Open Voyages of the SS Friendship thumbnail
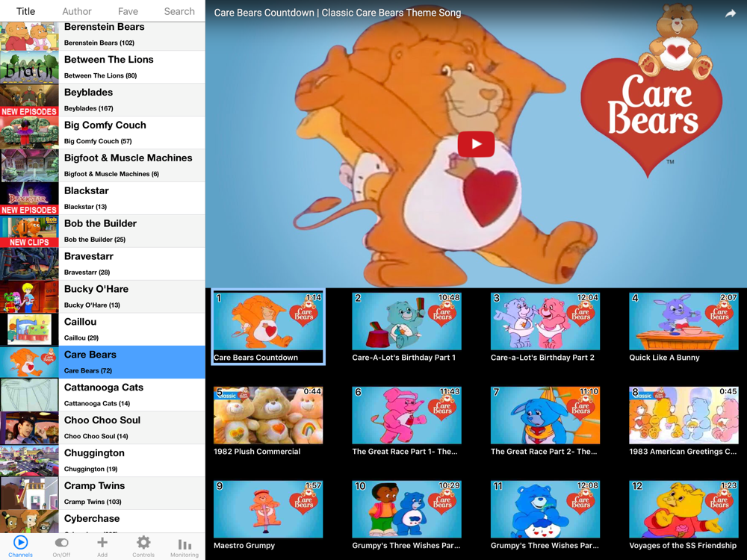This screenshot has height=560, width=747. pos(684,509)
